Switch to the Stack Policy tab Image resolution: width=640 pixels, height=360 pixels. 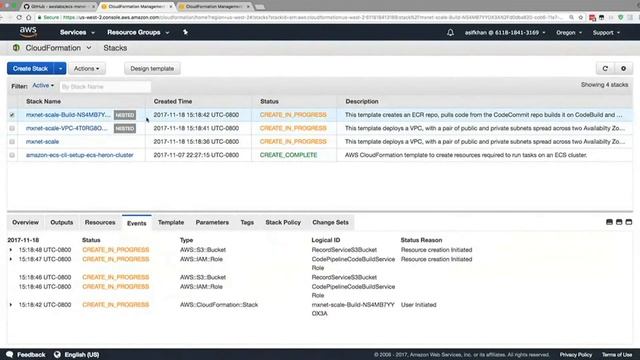tap(283, 222)
